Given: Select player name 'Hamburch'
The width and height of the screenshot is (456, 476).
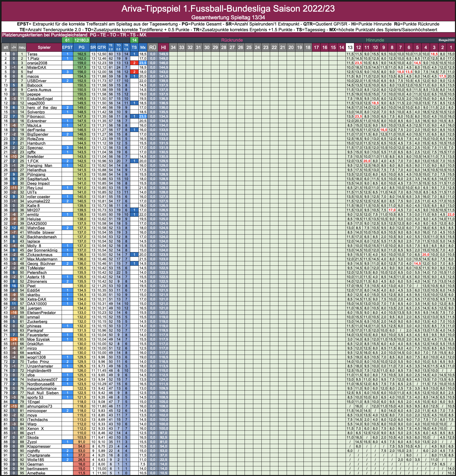Looking at the screenshot, I should (36, 143).
